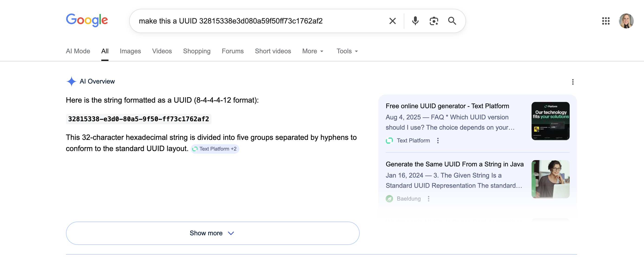Select the formatted UUID 32815338-e3d0-80a5 code text
Viewport: 644px width, 263px height.
pyautogui.click(x=138, y=119)
